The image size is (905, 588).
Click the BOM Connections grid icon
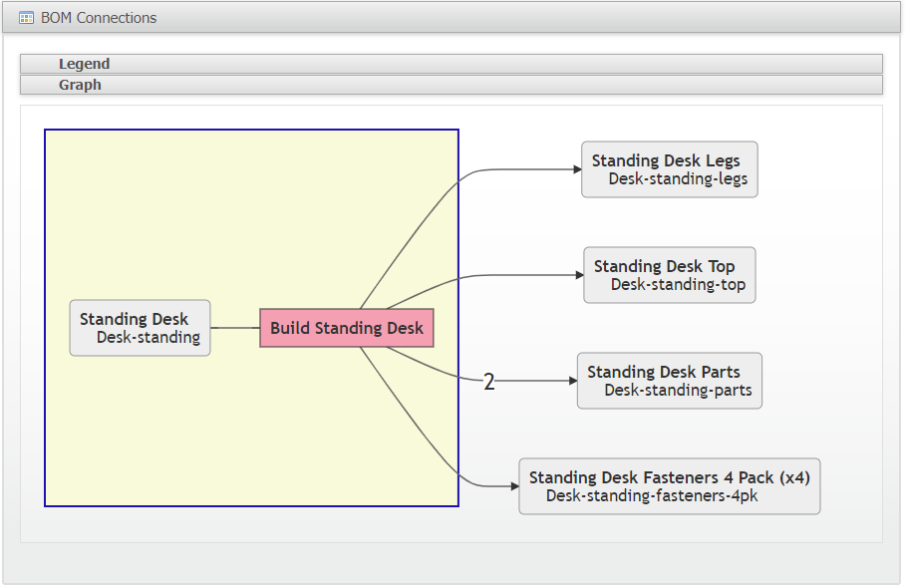click(x=26, y=17)
